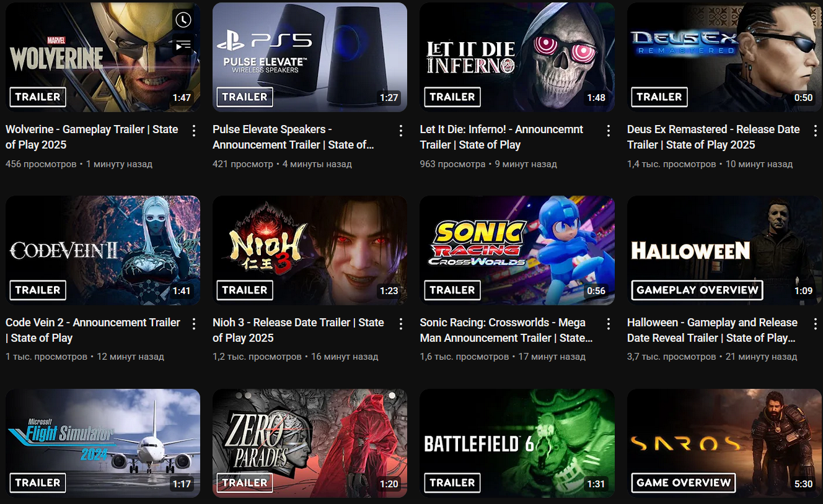Image resolution: width=823 pixels, height=504 pixels.
Task: Open the Saros Game Overview thumbnail
Action: (724, 443)
